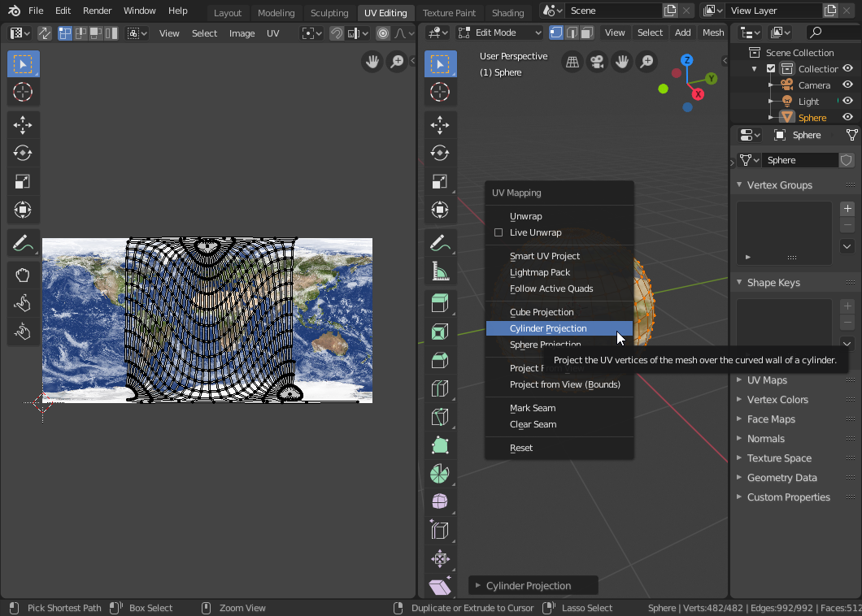This screenshot has width=862, height=616.
Task: Toggle visibility of the Sphere object
Action: pyautogui.click(x=847, y=117)
